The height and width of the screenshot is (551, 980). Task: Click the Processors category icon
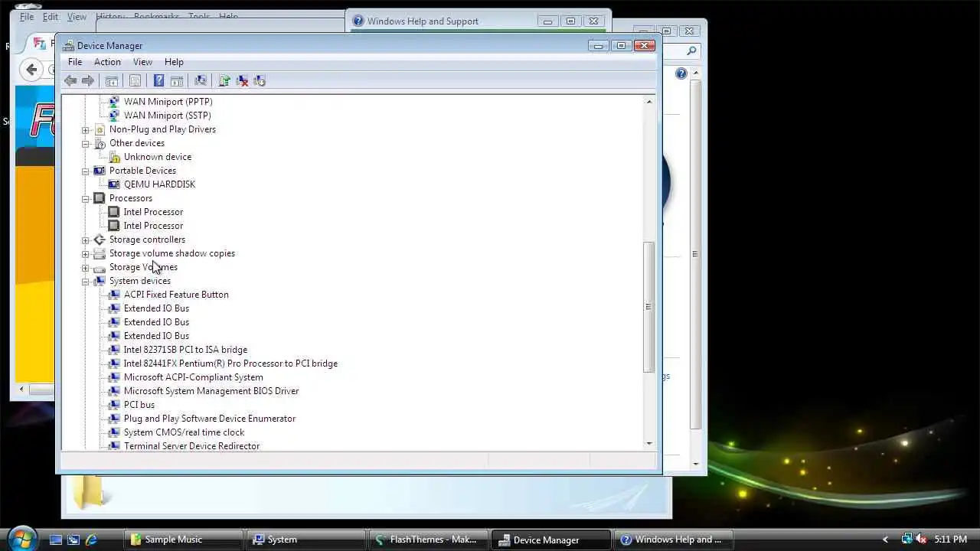coord(100,198)
